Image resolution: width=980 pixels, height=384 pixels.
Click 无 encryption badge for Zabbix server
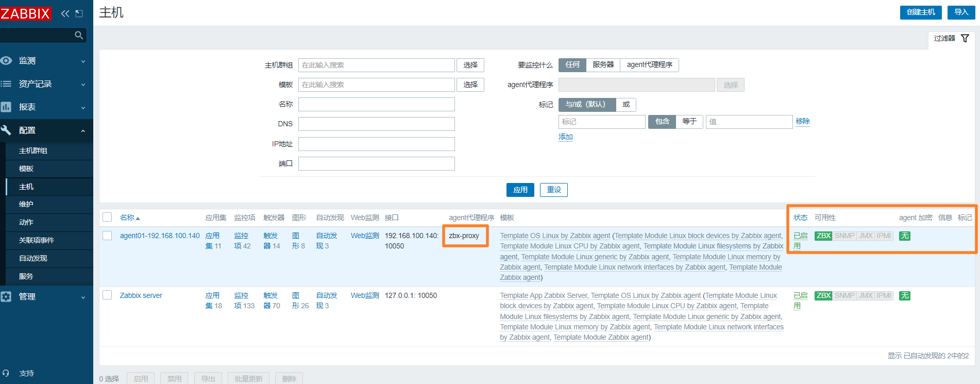(x=905, y=295)
